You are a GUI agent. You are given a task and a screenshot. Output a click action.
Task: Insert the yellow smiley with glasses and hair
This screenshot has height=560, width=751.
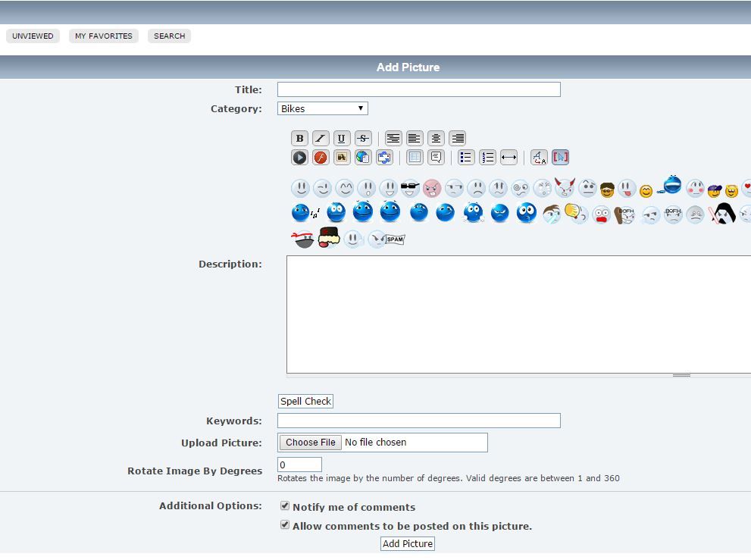tap(607, 189)
